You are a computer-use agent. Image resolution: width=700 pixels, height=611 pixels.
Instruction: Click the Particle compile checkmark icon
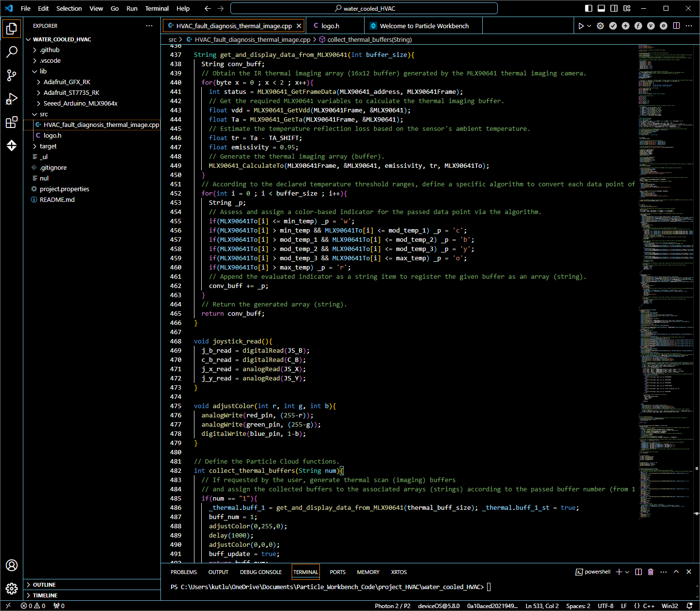tap(613, 26)
